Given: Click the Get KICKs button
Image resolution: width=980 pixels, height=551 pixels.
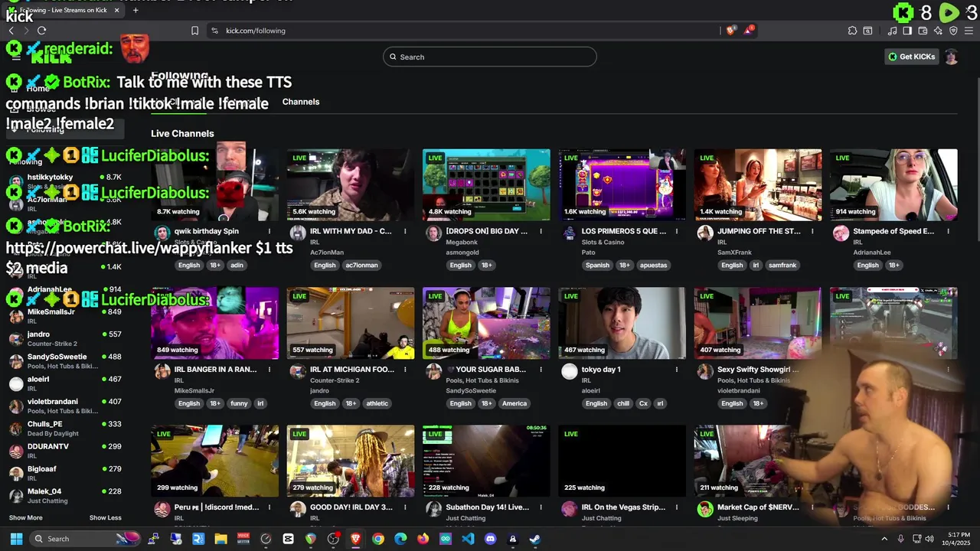Looking at the screenshot, I should point(911,57).
